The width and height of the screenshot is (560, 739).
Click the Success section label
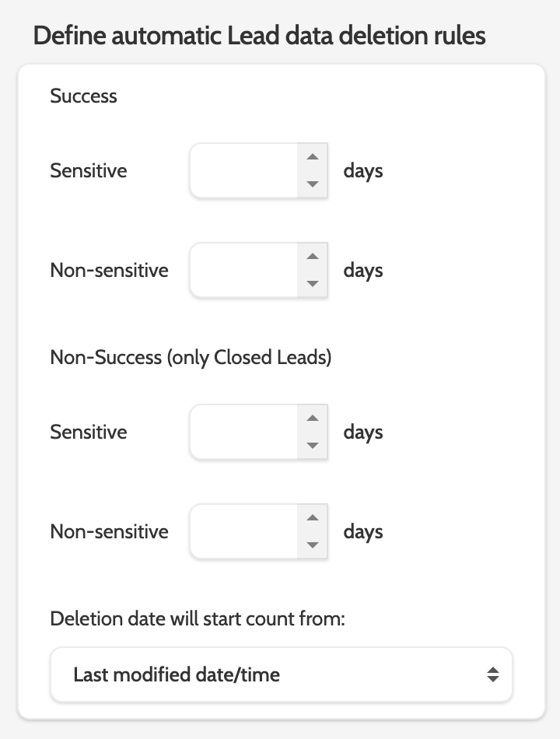click(x=83, y=96)
